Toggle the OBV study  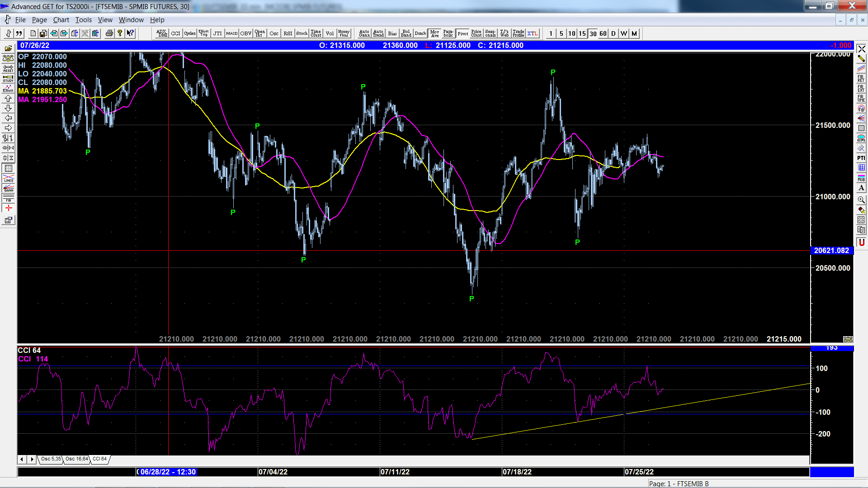(245, 33)
